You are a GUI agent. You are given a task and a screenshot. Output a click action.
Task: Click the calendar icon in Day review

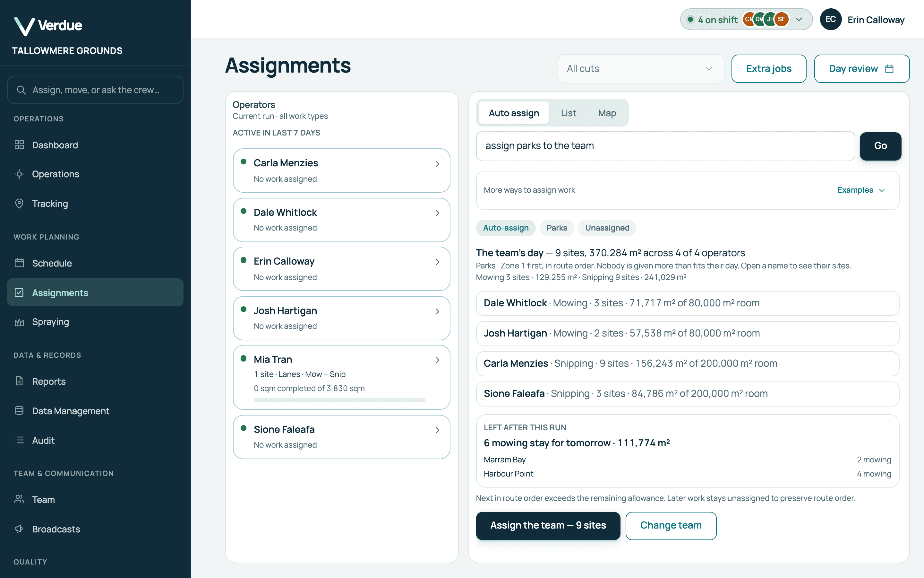pyautogui.click(x=889, y=68)
